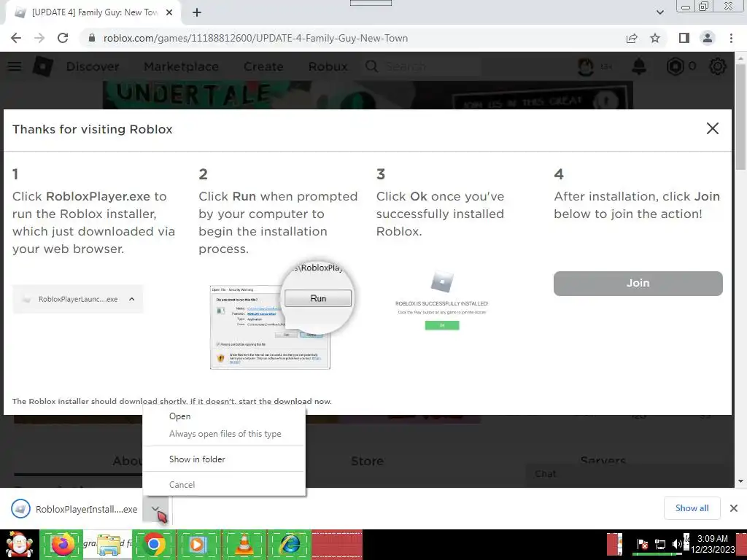Screen dimensions: 747x560
Task: Open the Chrome three-dot menu
Action: point(731,38)
